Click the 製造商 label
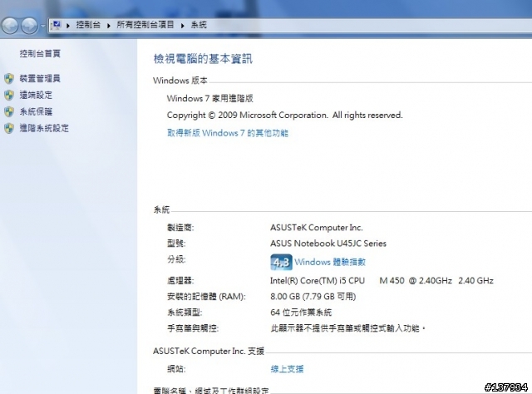532x394 pixels. [x=180, y=228]
